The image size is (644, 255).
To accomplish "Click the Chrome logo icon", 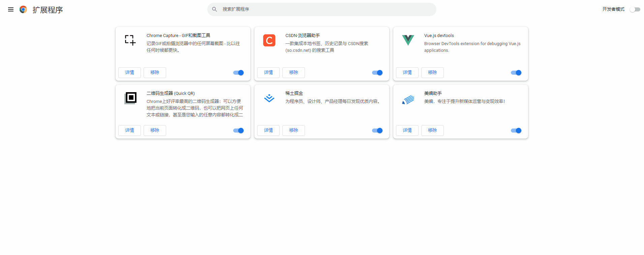I will click(23, 9).
